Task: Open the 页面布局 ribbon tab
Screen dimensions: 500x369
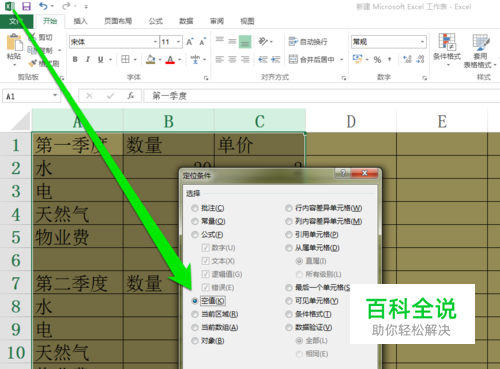Action: [118, 21]
